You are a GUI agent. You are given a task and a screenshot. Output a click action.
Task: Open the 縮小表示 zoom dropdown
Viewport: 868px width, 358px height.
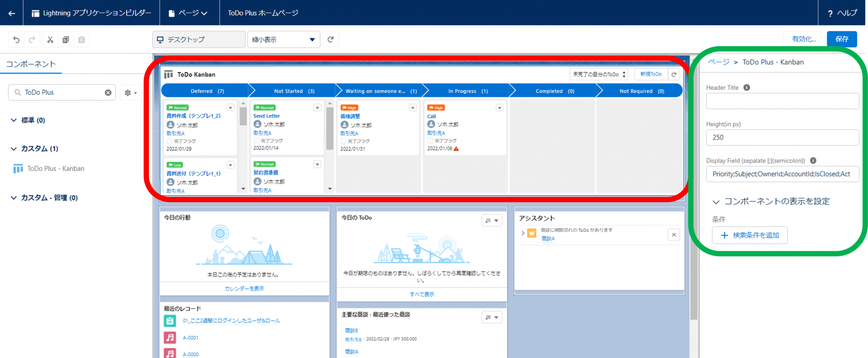[283, 39]
